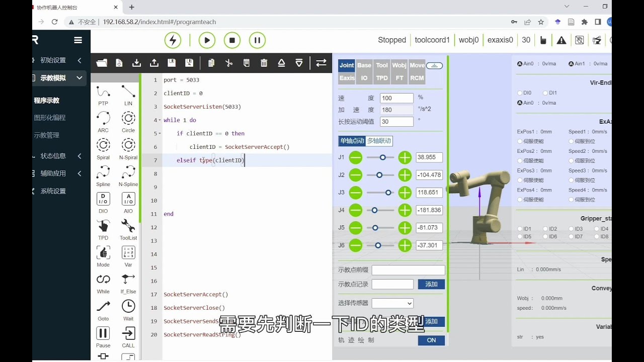Select the DI0 radio button
The width and height of the screenshot is (644, 362).
click(520, 93)
